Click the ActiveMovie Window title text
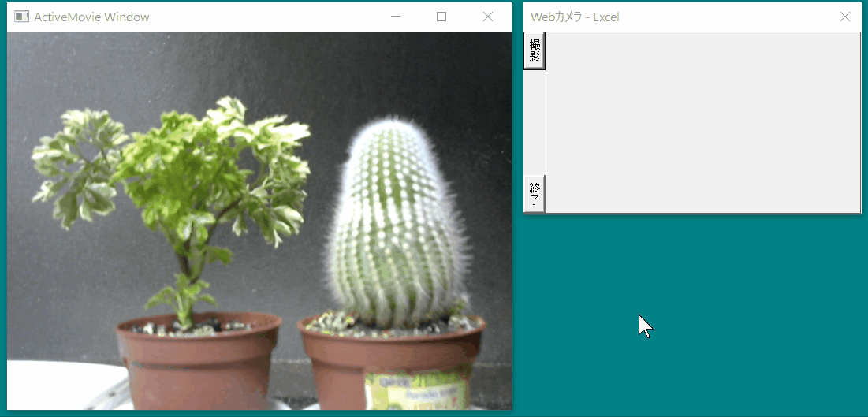The image size is (868, 417). pyautogui.click(x=91, y=17)
